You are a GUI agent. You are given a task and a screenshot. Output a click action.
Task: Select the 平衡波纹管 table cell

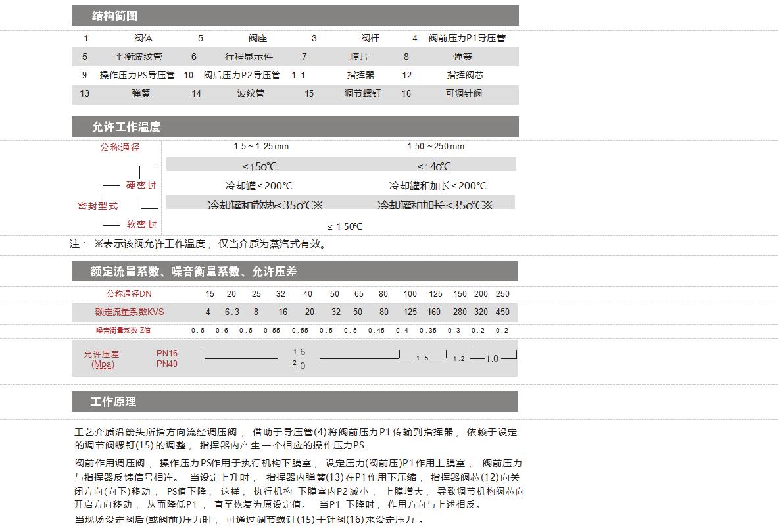[138, 57]
